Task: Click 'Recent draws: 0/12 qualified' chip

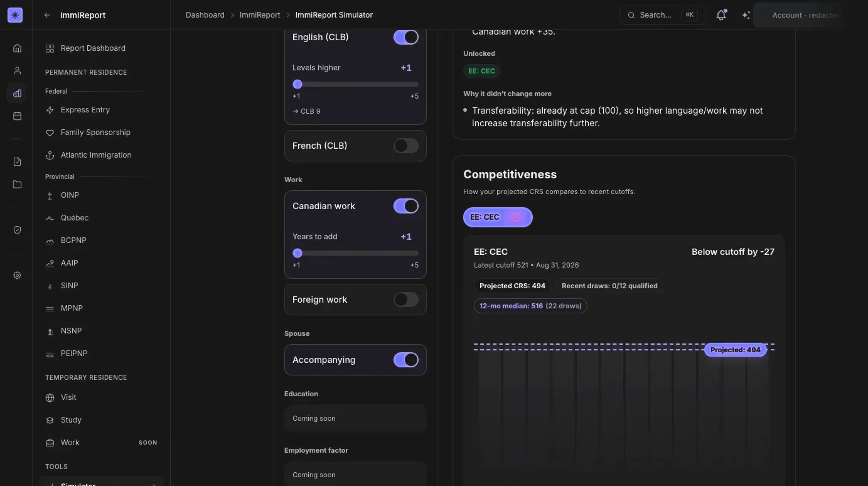Action: 609,286
